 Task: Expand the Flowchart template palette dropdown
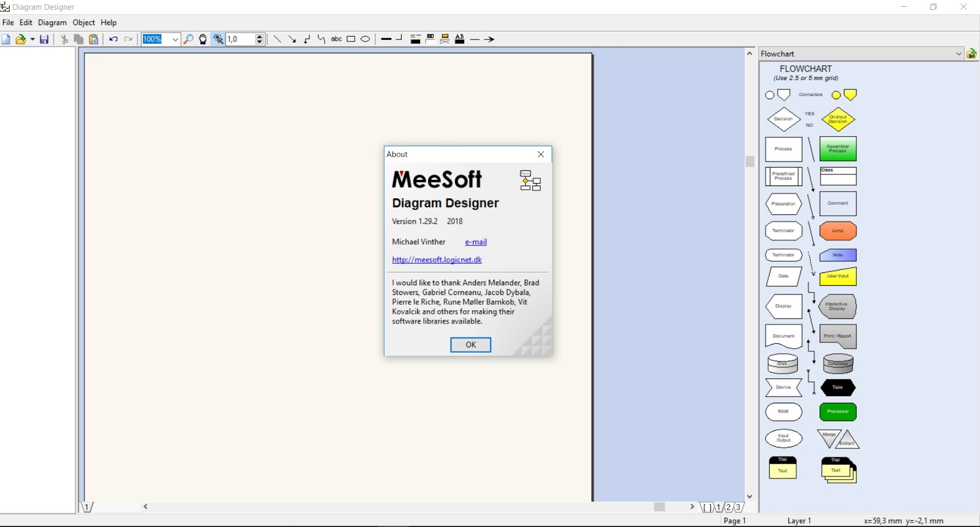click(959, 54)
